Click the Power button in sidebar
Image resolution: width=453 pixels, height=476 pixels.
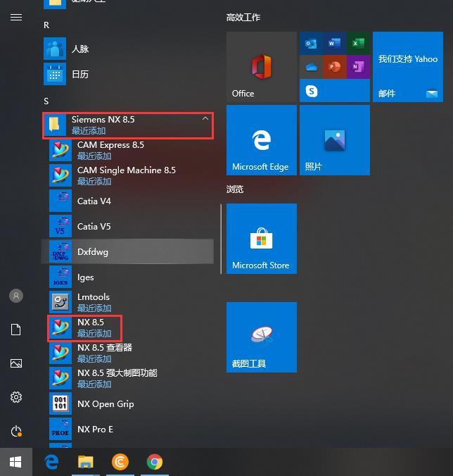tap(16, 431)
